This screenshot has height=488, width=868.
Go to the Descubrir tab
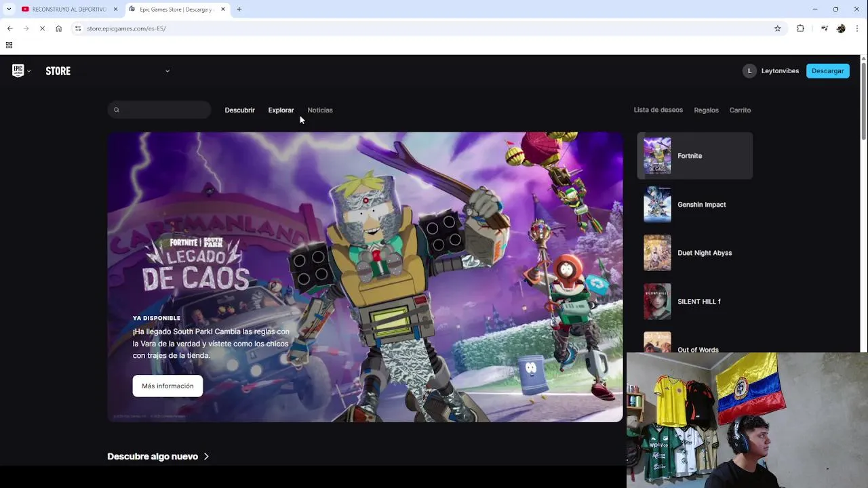pyautogui.click(x=240, y=110)
